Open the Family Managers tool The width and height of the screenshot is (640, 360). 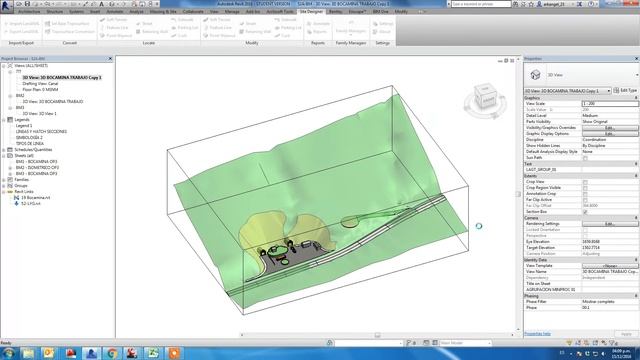(x=351, y=28)
